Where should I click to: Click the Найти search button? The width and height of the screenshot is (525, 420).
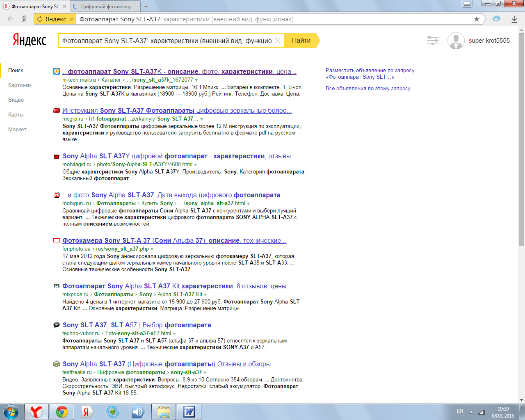[301, 41]
